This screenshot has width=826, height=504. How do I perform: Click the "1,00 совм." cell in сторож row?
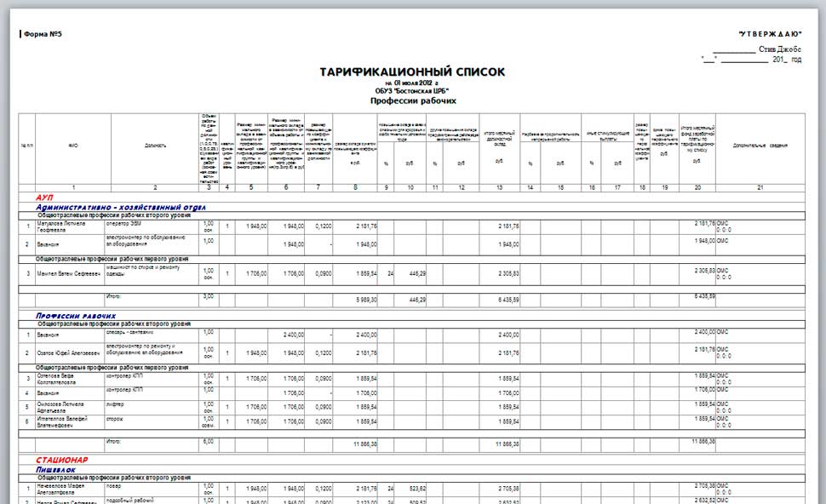(x=209, y=421)
